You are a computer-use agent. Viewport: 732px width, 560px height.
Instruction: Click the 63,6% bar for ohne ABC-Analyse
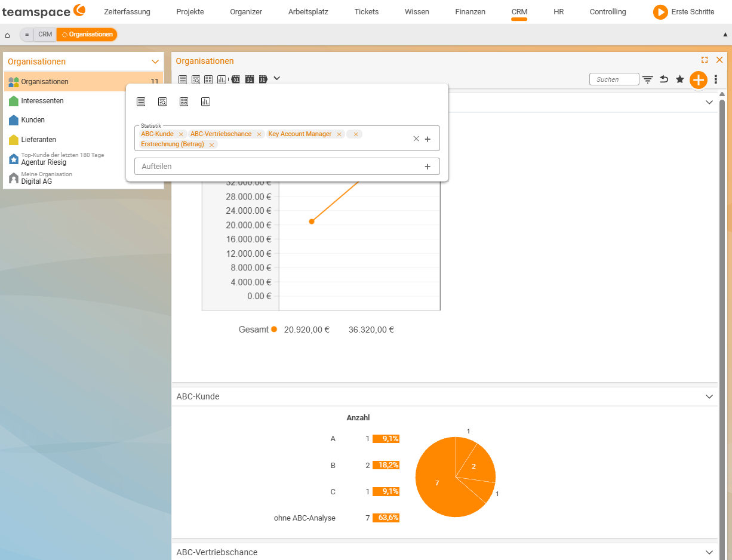(x=386, y=518)
